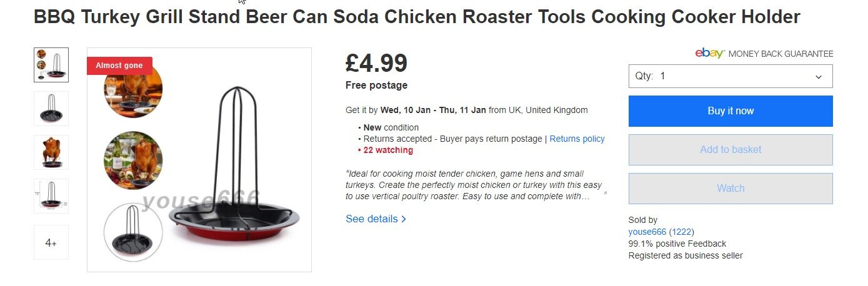
Task: Open the Returns policy link
Action: click(x=577, y=139)
